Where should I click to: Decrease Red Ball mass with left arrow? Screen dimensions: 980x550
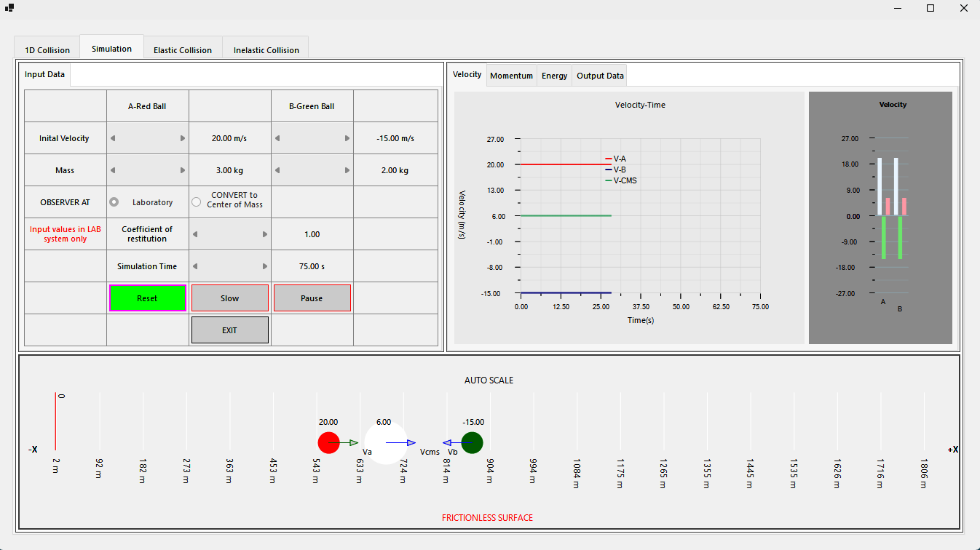coord(113,170)
